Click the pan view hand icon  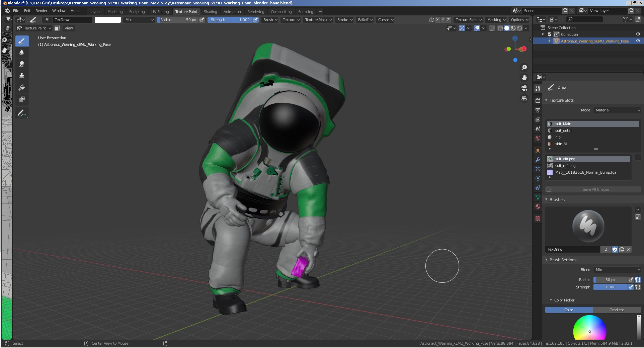(524, 78)
